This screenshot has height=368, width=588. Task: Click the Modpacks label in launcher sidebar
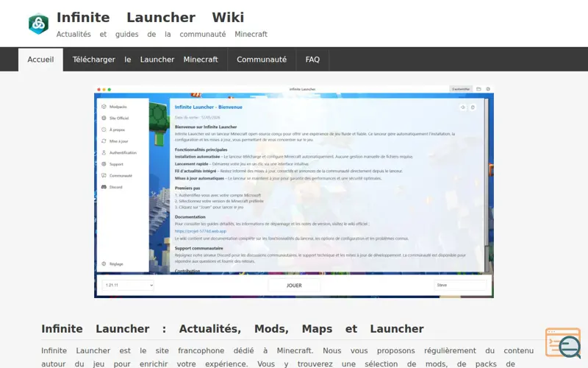pos(118,107)
